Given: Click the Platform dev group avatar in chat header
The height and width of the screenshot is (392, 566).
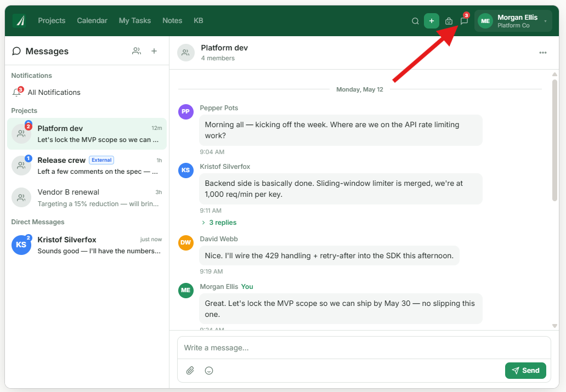Looking at the screenshot, I should [186, 53].
